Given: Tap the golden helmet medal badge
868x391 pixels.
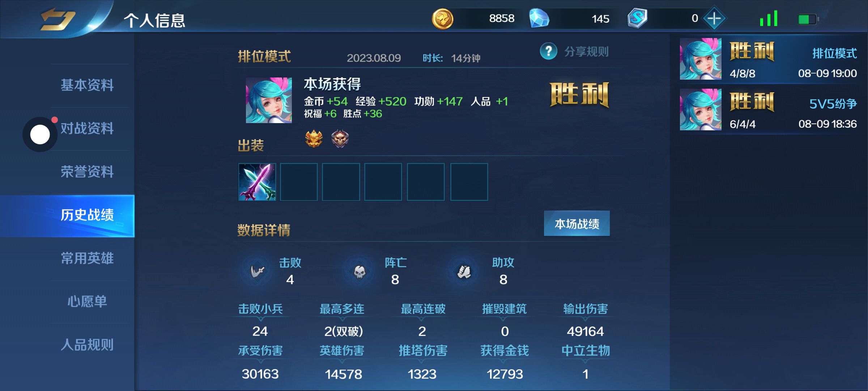Looking at the screenshot, I should [x=314, y=139].
